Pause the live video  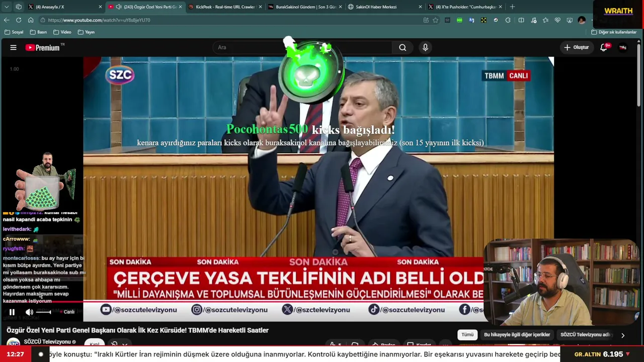(x=12, y=312)
